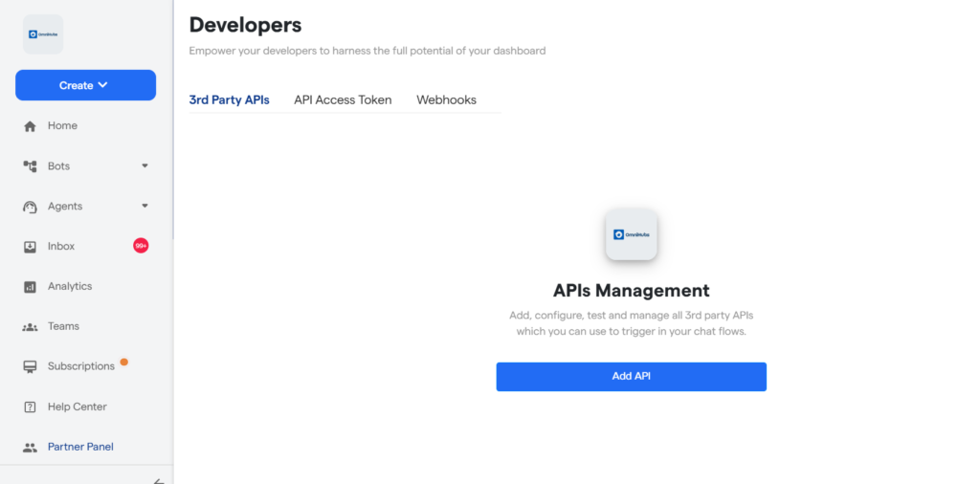Switch to the Webhooks tab

[446, 99]
